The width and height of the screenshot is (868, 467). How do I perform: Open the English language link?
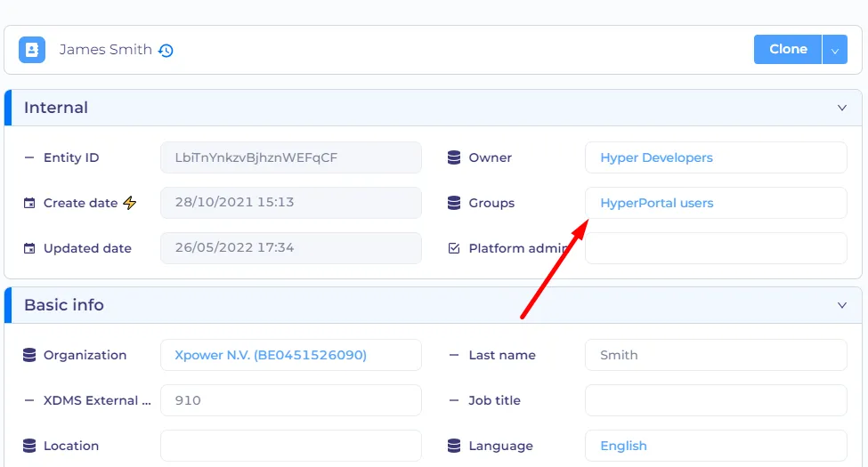click(x=623, y=446)
